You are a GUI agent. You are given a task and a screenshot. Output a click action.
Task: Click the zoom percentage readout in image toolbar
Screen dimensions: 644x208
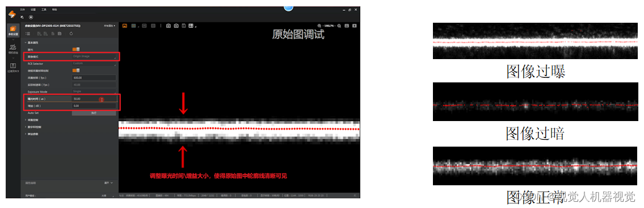[x=329, y=26]
